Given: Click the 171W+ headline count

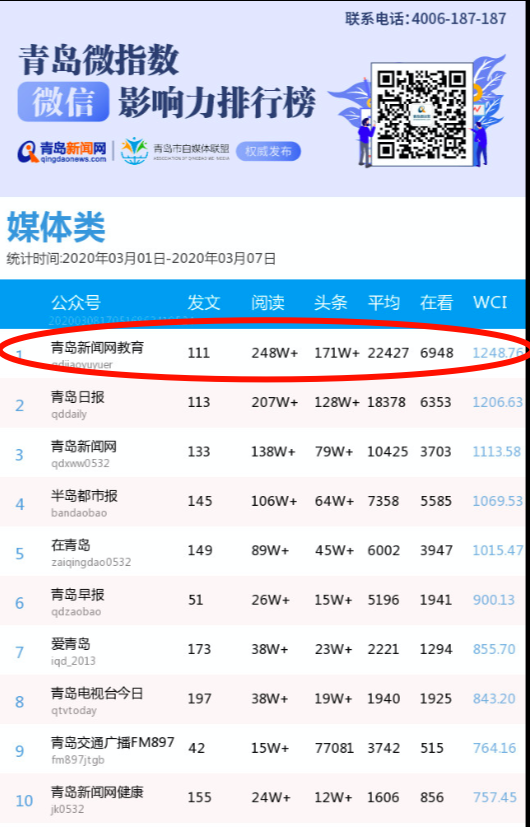Looking at the screenshot, I should pyautogui.click(x=337, y=353).
